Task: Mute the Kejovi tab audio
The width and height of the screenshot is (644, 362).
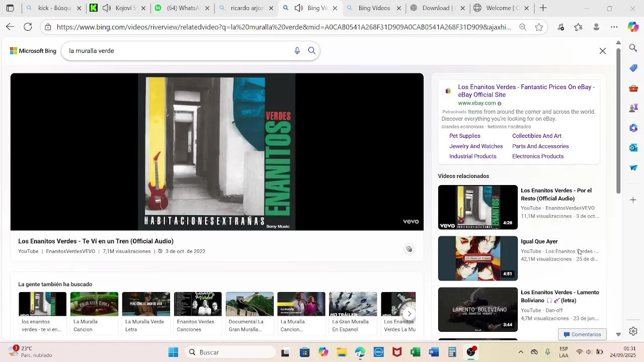Action: [107, 8]
